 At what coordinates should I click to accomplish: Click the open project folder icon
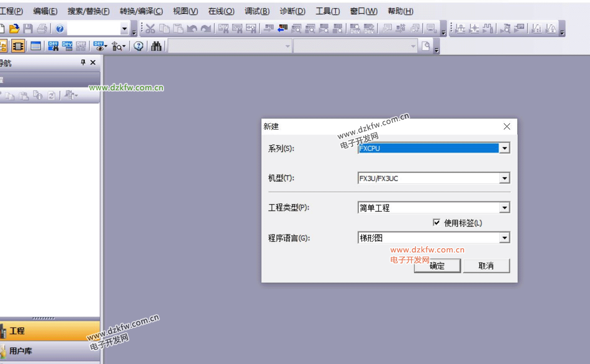tap(14, 28)
